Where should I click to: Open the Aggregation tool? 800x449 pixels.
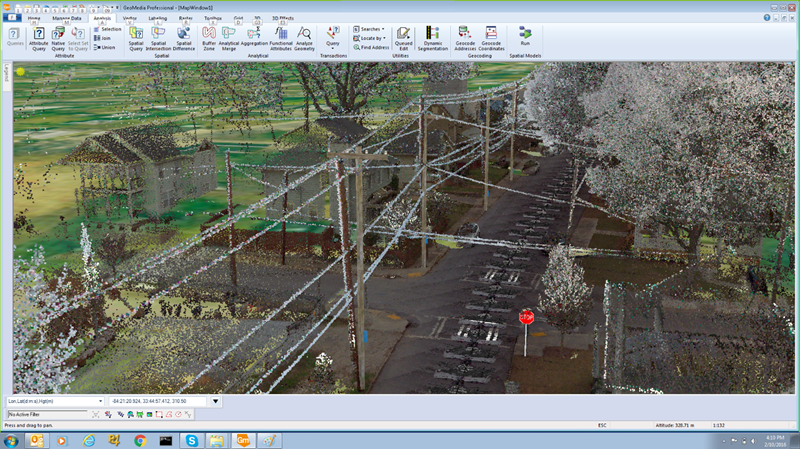click(x=254, y=37)
